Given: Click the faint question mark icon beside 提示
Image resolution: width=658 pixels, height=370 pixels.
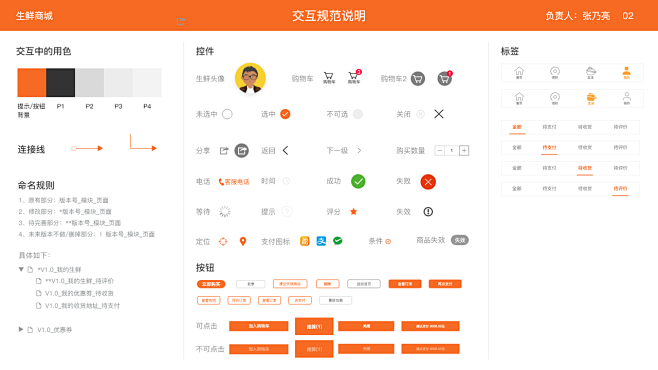Looking at the screenshot, I should coord(287,211).
